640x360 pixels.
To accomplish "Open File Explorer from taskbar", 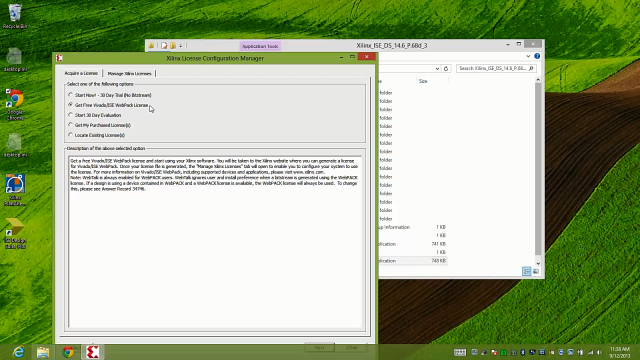I will [x=43, y=352].
